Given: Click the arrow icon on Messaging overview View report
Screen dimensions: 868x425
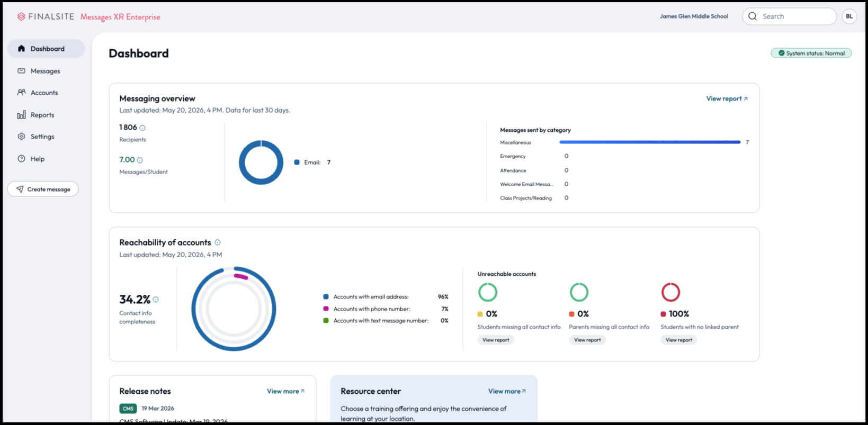Looking at the screenshot, I should [x=746, y=99].
